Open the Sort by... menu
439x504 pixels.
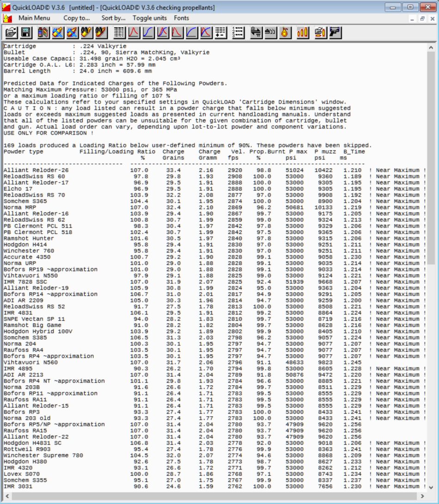tap(113, 18)
